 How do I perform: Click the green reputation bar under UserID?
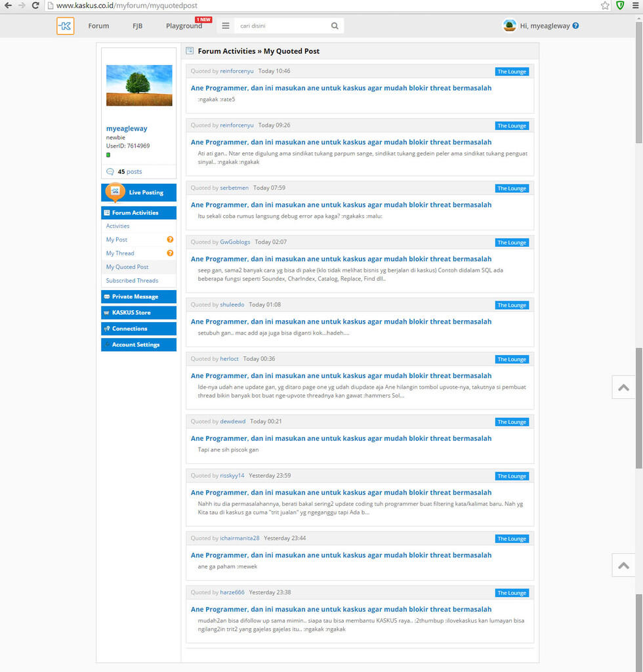[x=108, y=155]
